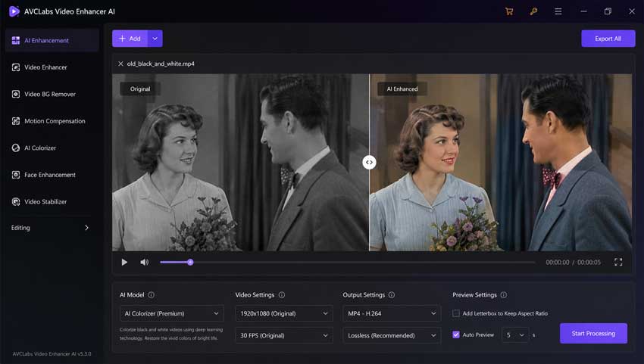Show Preview Settings info icon
Image resolution: width=644 pixels, height=364 pixels.
[x=504, y=295]
